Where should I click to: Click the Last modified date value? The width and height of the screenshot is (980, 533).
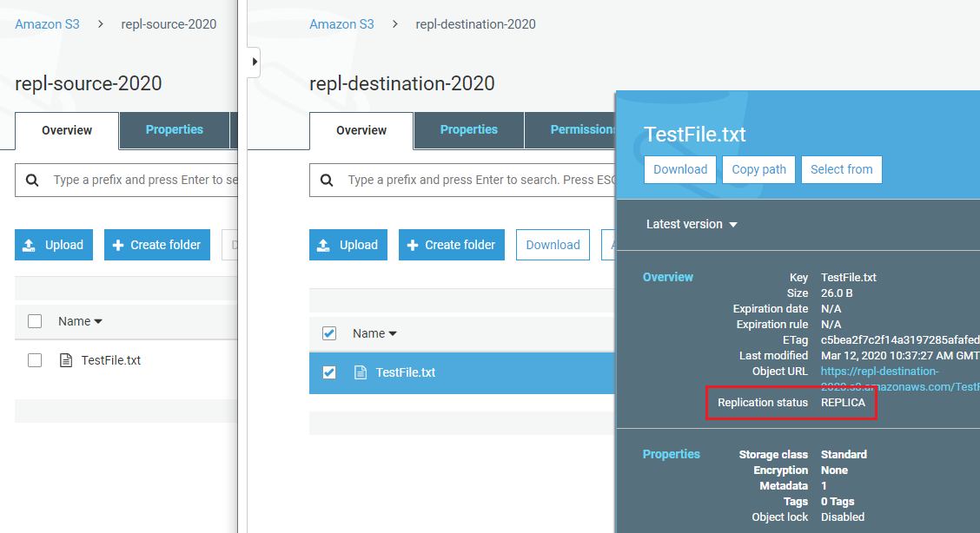900,356
